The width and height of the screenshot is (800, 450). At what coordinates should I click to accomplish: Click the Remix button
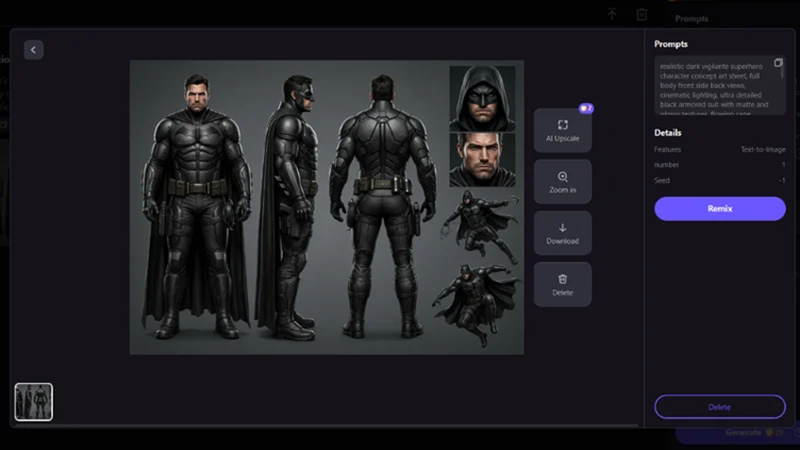719,209
